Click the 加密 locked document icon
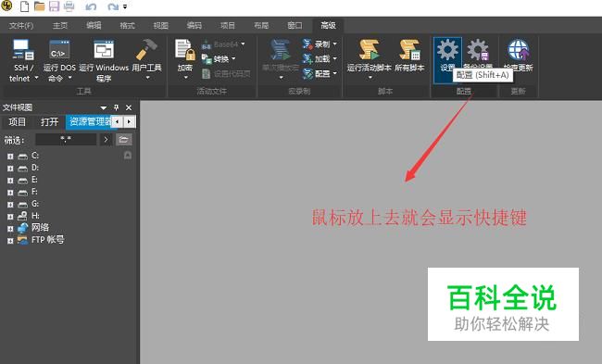602x364 pixels. click(x=184, y=50)
